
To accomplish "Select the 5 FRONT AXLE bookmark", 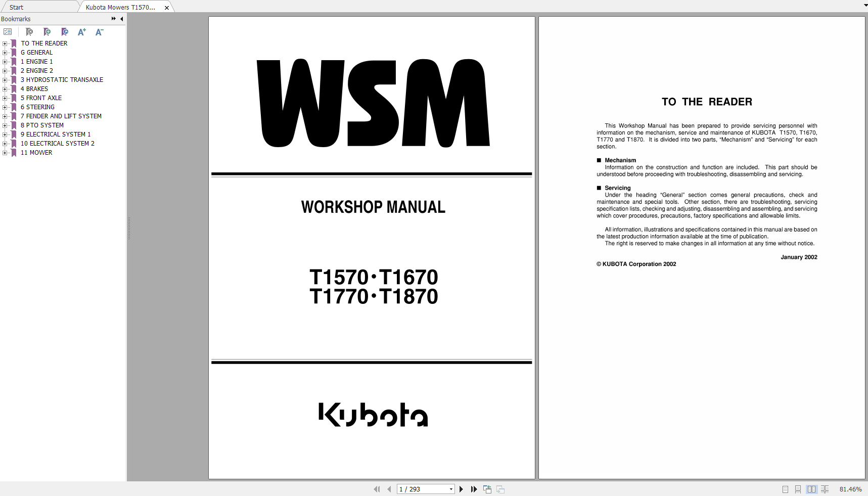I will 41,98.
